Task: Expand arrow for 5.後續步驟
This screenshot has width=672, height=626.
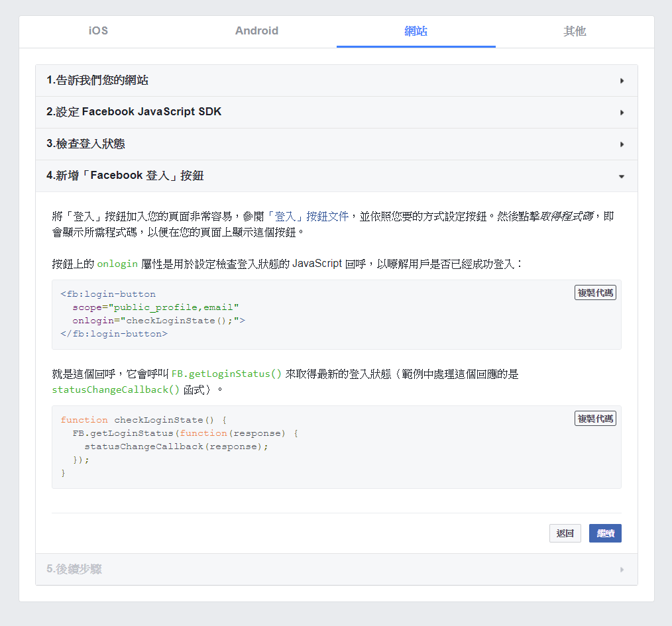Action: [x=622, y=570]
